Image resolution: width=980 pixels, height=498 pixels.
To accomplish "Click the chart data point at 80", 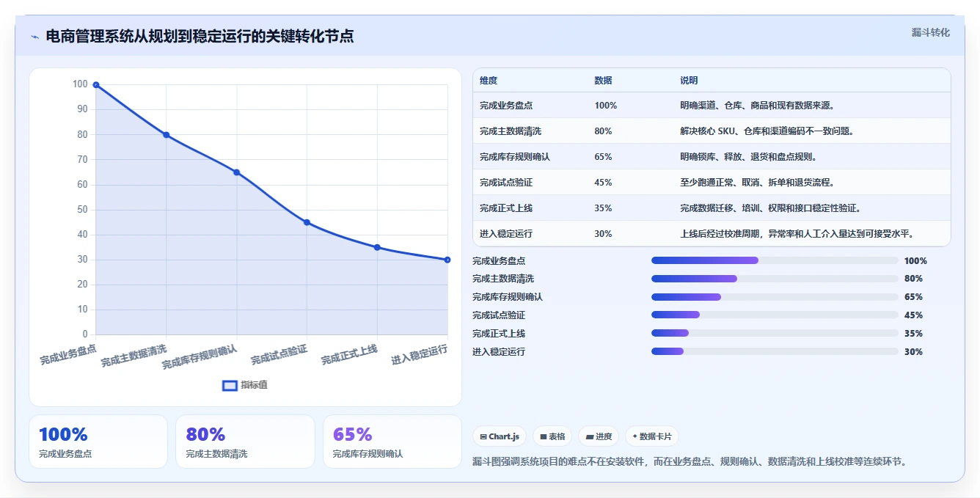I will click(167, 134).
